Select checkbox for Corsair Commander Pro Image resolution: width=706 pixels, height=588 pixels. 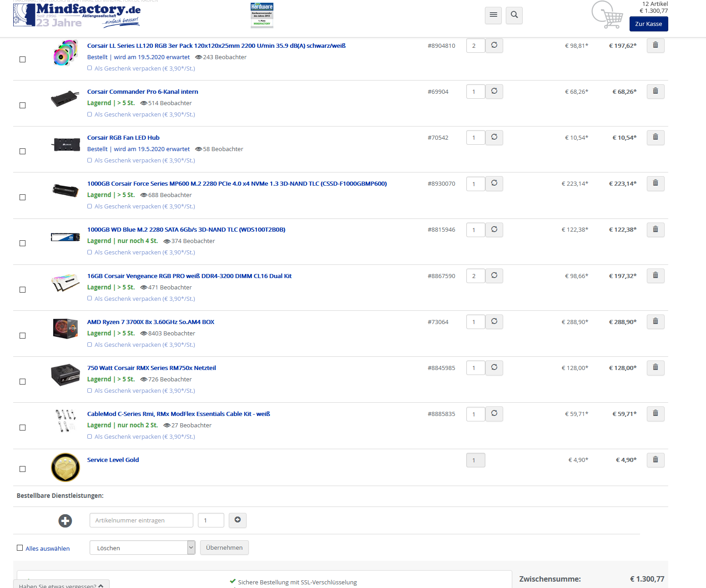(x=22, y=106)
